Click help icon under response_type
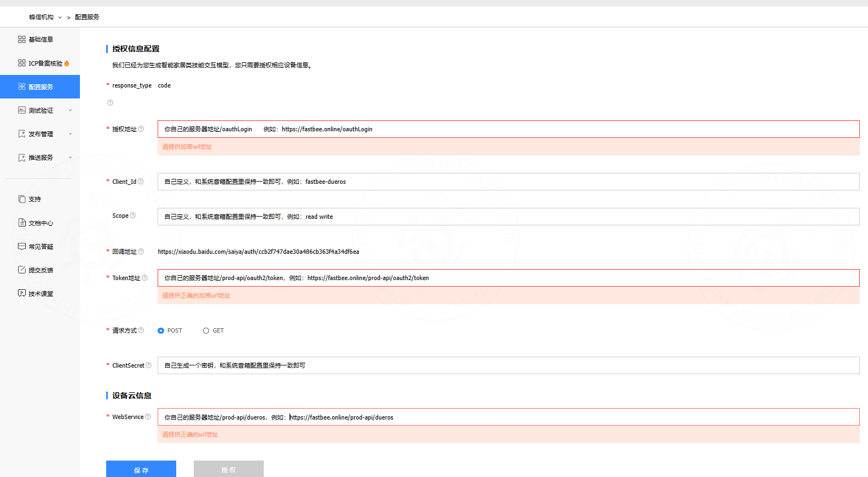Image resolution: width=868 pixels, height=477 pixels. pos(110,103)
